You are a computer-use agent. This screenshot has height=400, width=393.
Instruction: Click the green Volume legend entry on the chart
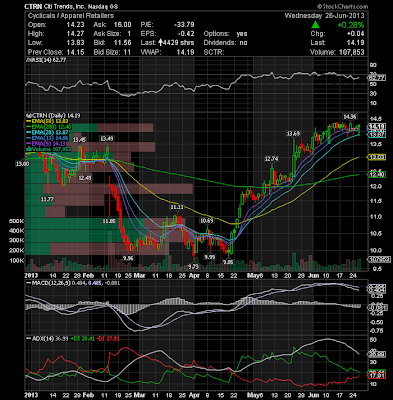[49, 149]
